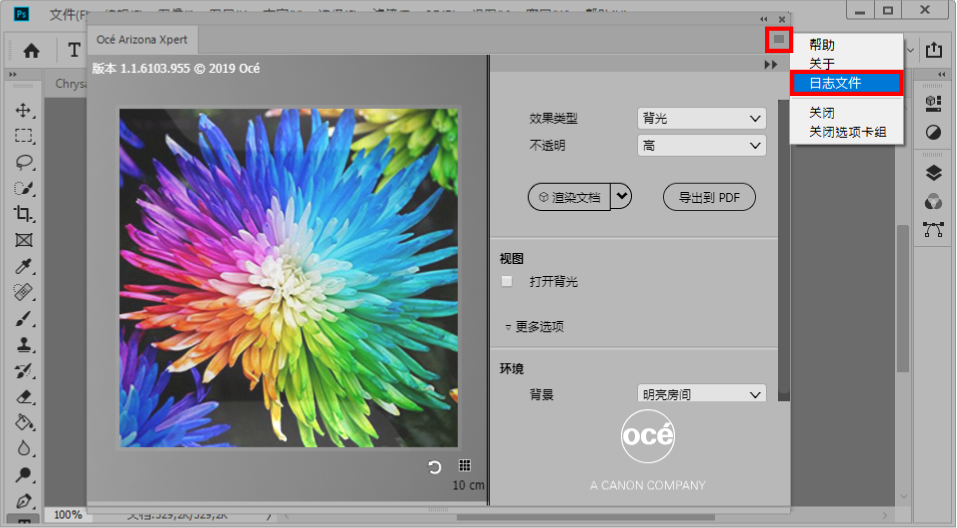The image size is (957, 528).
Task: Select the Eyedropper tool
Action: [24, 266]
